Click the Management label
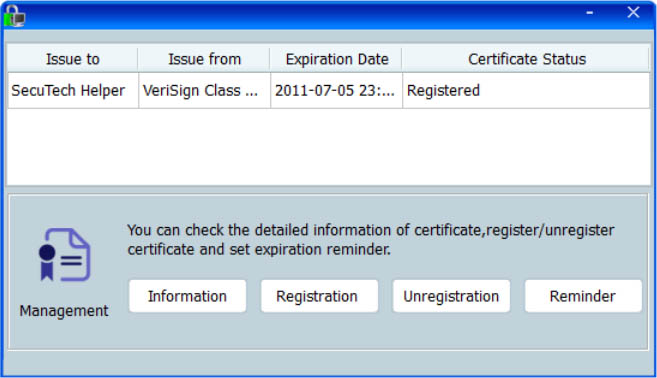This screenshot has width=657, height=378. coord(64,311)
